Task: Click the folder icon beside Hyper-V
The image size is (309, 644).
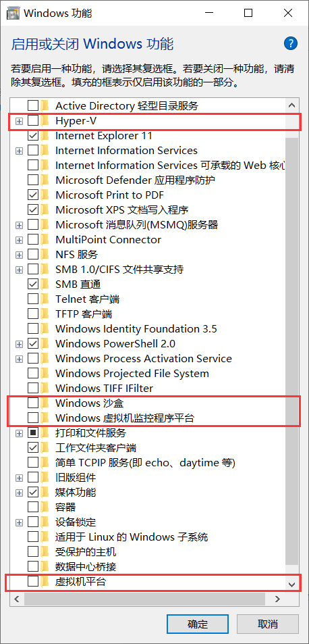Action: pyautogui.click(x=45, y=121)
